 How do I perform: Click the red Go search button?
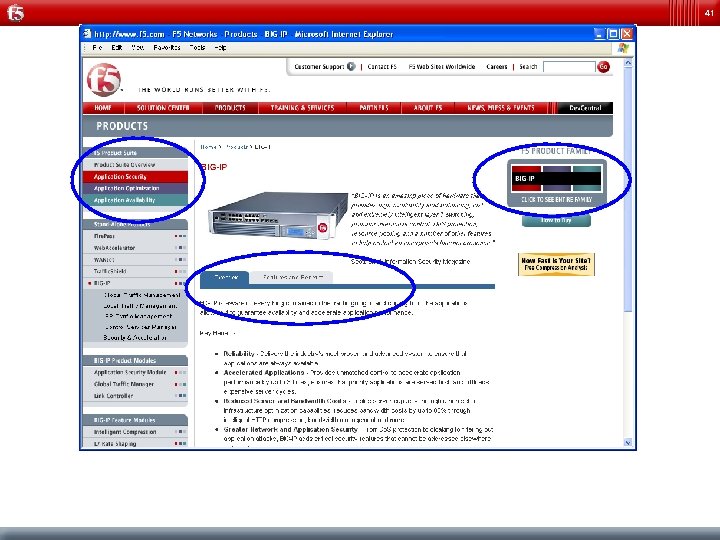[603, 67]
